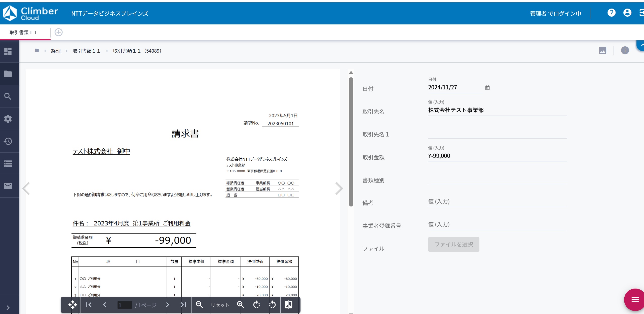Select the pan tool in the document viewer
The height and width of the screenshot is (314, 644).
point(73,305)
